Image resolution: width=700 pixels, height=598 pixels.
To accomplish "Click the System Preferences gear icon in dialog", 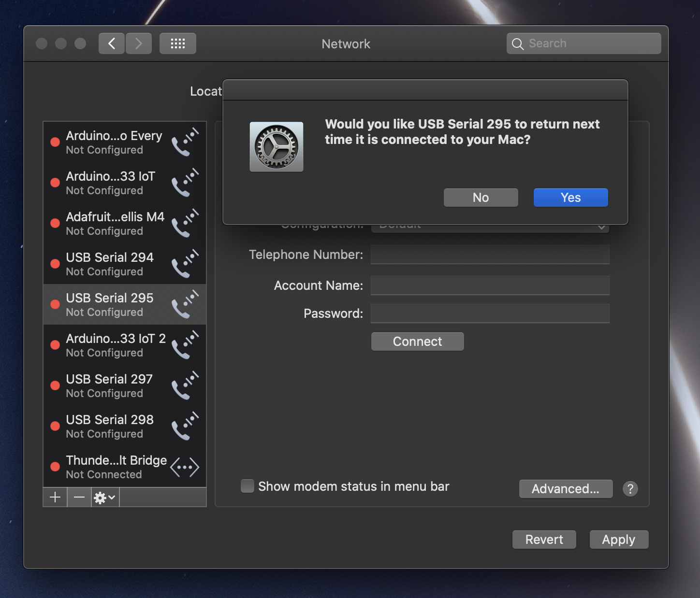I will [277, 147].
